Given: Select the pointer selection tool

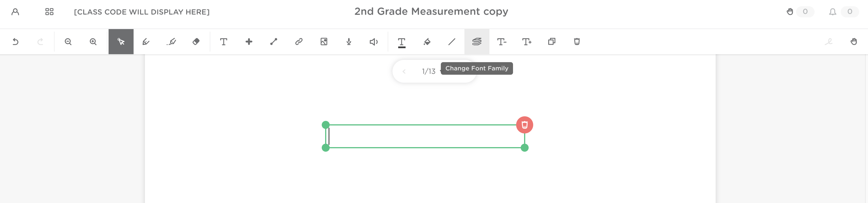Looking at the screenshot, I should (x=121, y=42).
